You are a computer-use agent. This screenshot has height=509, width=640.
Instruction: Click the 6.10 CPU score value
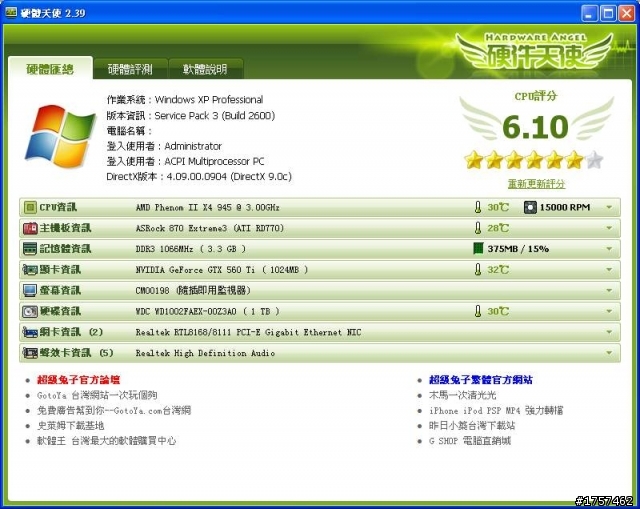tap(535, 127)
